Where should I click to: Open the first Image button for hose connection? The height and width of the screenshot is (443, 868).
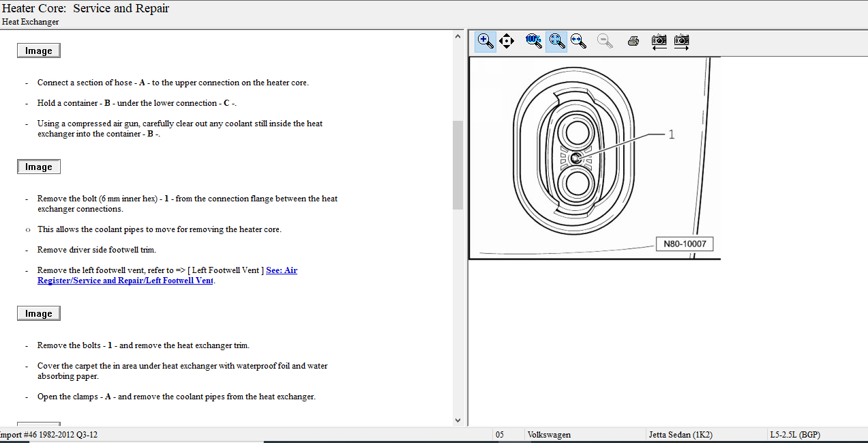[39, 51]
